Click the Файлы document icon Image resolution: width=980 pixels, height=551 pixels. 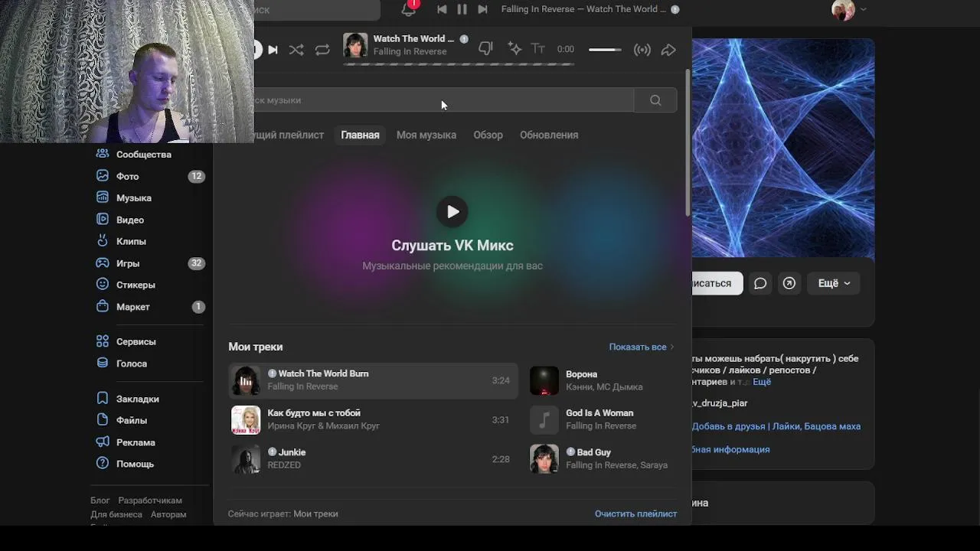[x=103, y=419]
